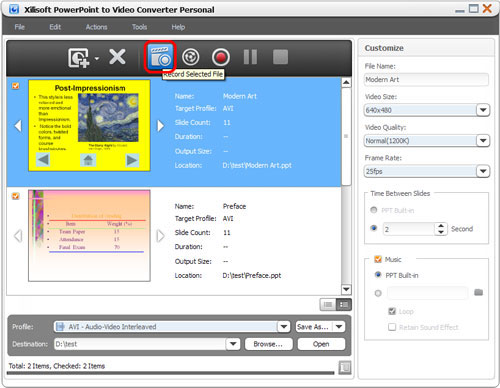
Task: Remove selected file with X icon
Action: click(117, 57)
